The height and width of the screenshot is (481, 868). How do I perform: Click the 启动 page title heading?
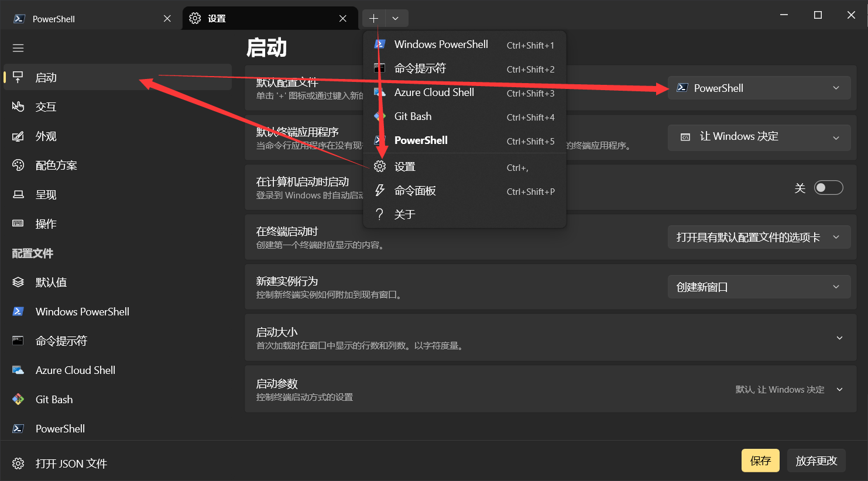pyautogui.click(x=267, y=47)
